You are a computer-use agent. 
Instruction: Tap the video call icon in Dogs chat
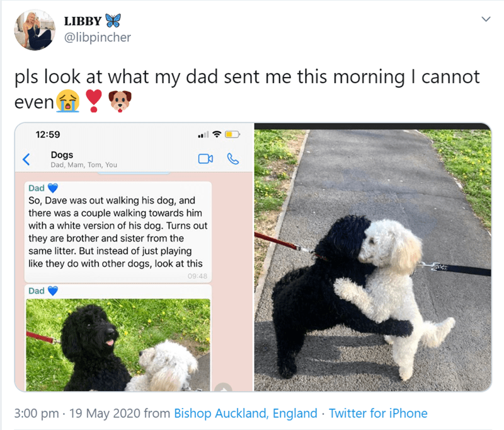[205, 159]
